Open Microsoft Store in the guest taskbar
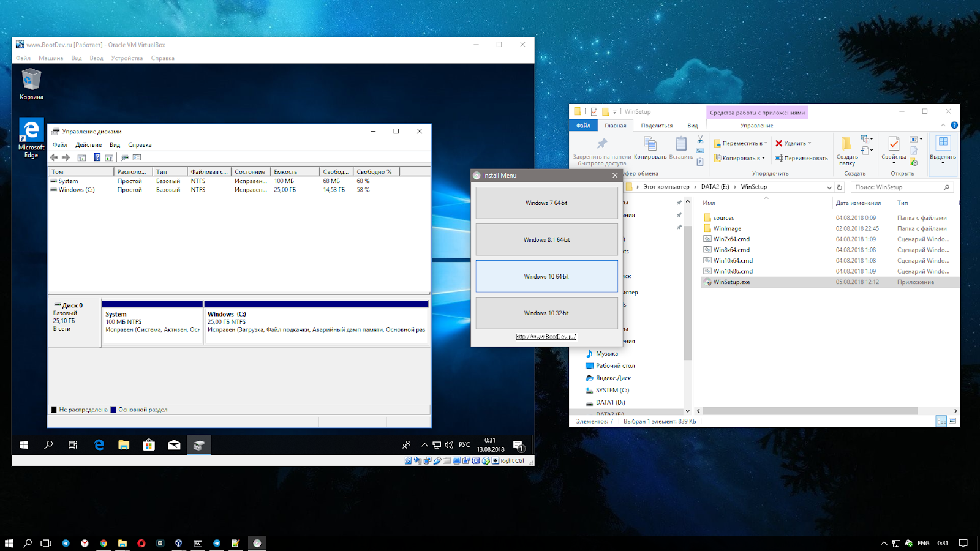This screenshot has height=551, width=980. (149, 445)
